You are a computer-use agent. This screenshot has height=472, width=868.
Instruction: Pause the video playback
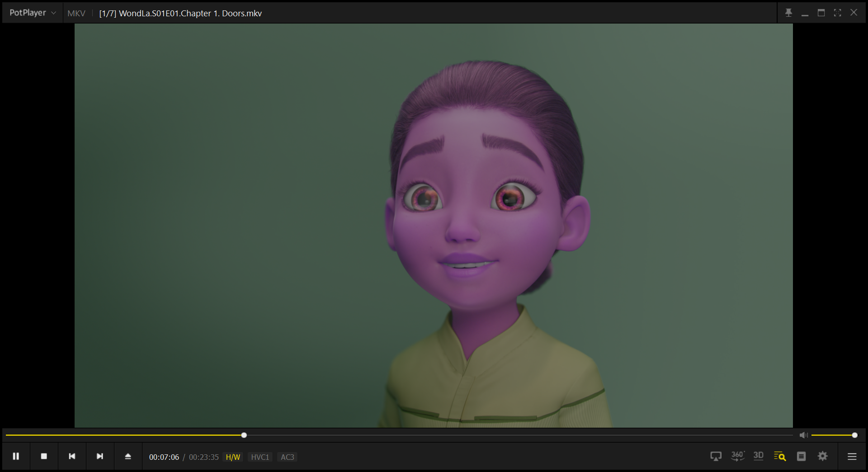(16, 456)
